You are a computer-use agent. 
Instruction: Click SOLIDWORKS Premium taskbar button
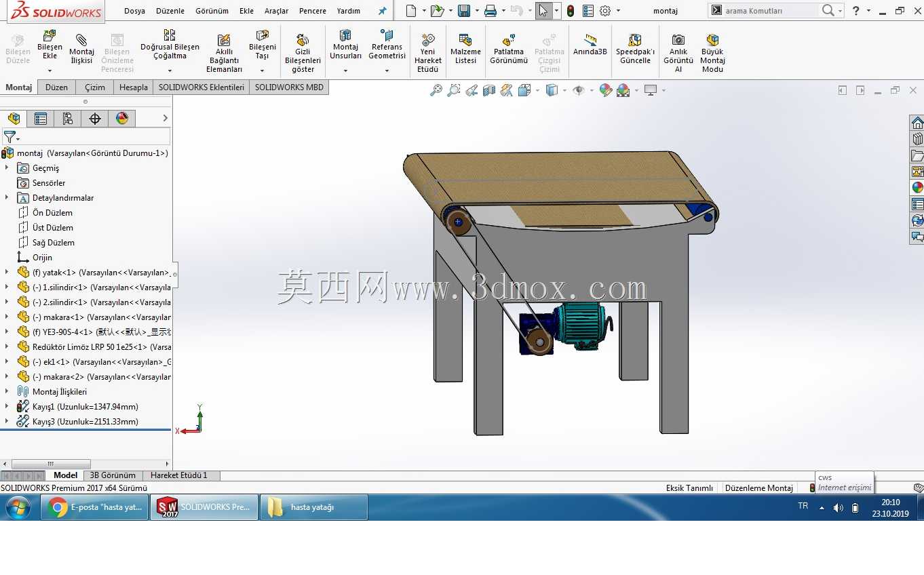coord(204,507)
